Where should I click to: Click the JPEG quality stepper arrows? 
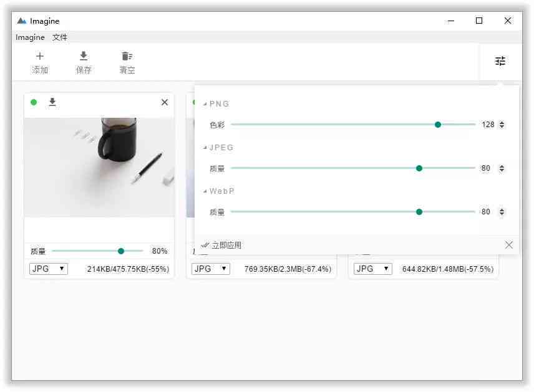pos(502,168)
